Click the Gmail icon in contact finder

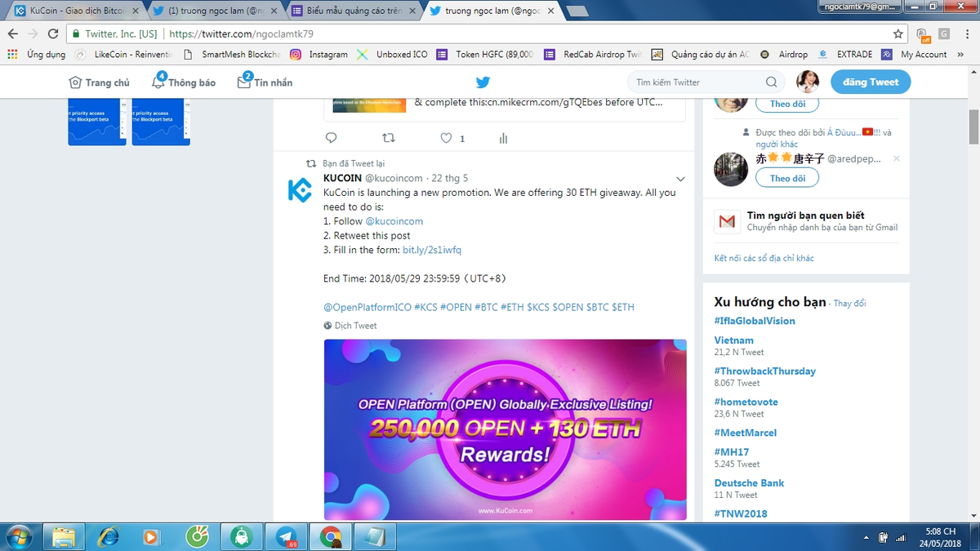point(727,221)
